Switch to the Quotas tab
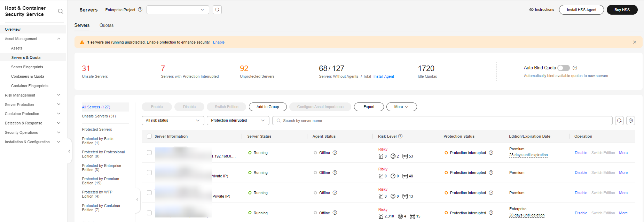The height and width of the screenshot is (222, 644). [x=107, y=25]
